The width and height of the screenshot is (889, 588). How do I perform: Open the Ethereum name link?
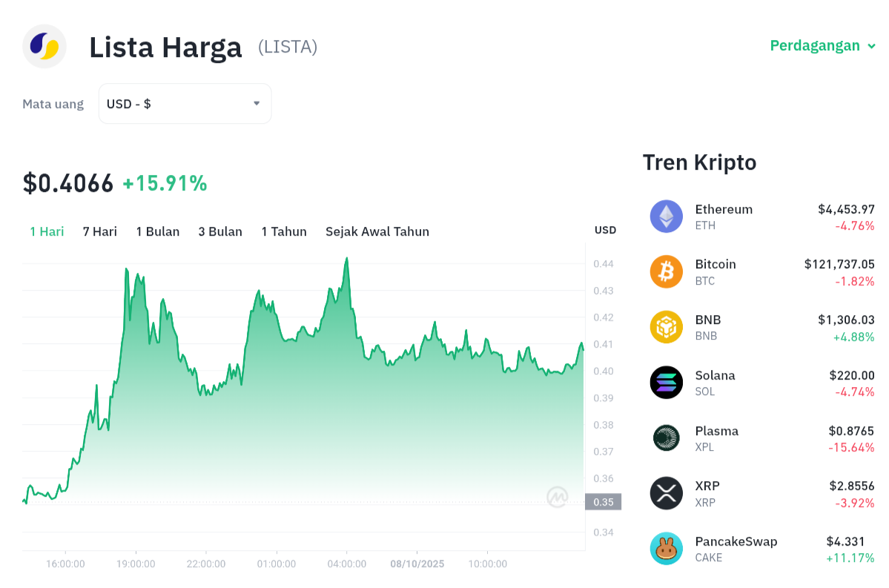point(724,209)
